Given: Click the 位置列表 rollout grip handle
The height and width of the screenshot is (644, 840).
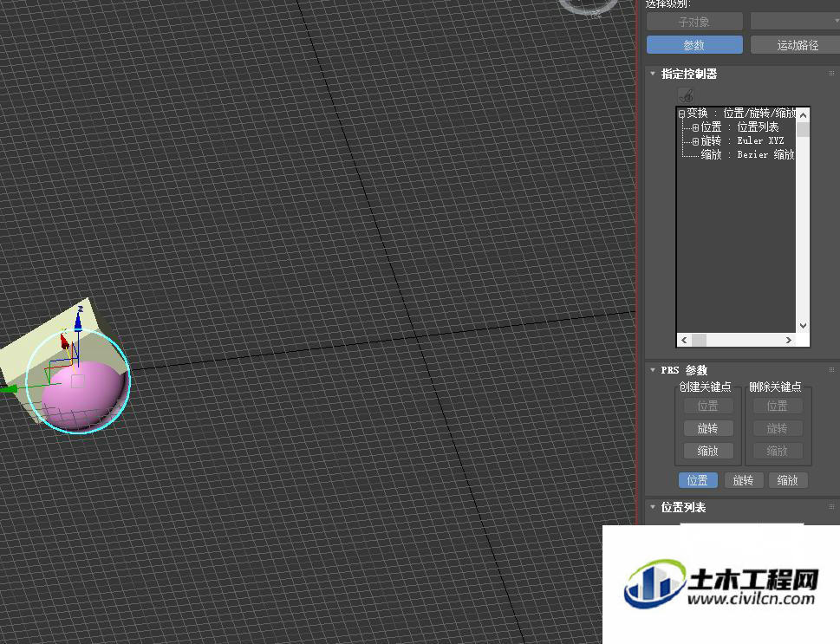Looking at the screenshot, I should point(831,506).
